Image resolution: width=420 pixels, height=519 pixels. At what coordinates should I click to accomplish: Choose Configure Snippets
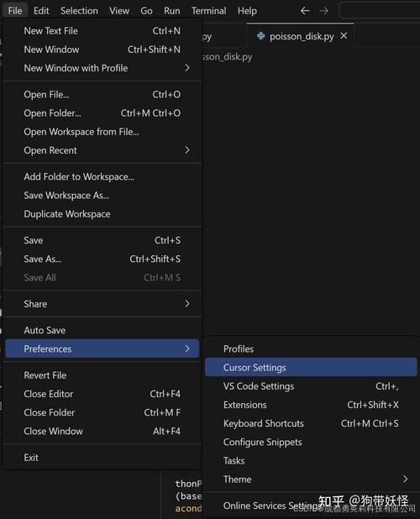pyautogui.click(x=311, y=443)
